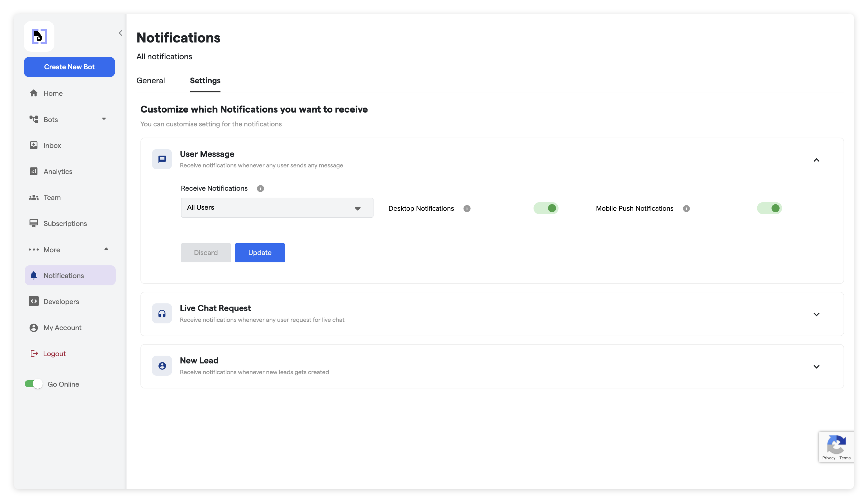Click the Create New Bot button
The height and width of the screenshot is (503, 868).
[x=69, y=67]
